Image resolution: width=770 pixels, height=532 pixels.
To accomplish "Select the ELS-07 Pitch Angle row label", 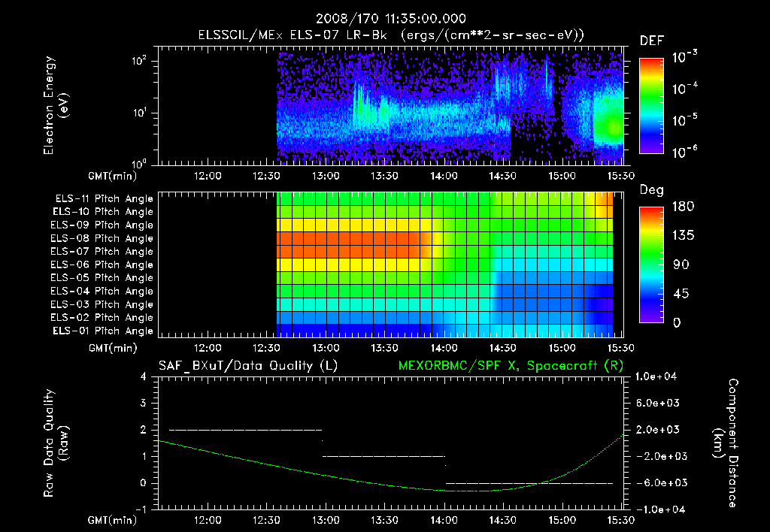I will click(x=102, y=251).
